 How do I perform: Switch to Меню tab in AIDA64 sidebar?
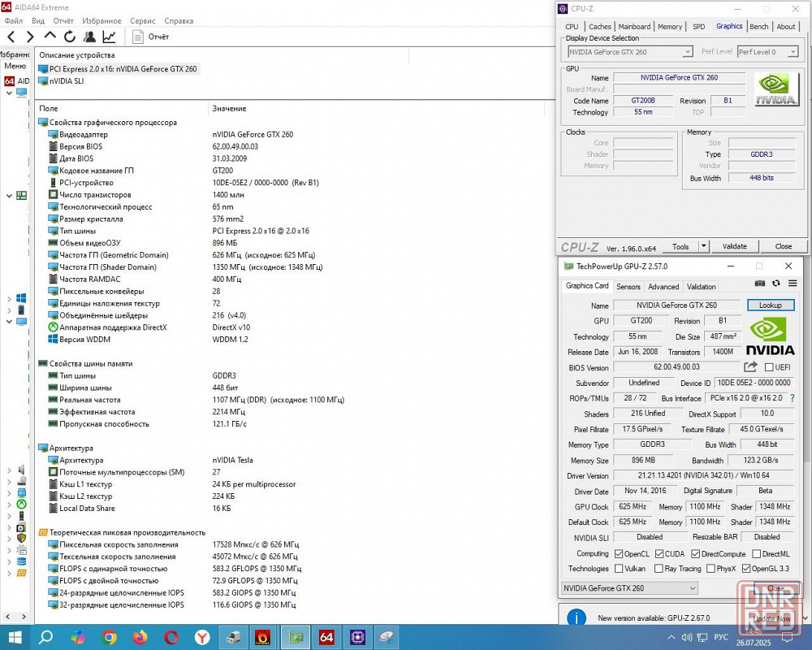coord(15,66)
